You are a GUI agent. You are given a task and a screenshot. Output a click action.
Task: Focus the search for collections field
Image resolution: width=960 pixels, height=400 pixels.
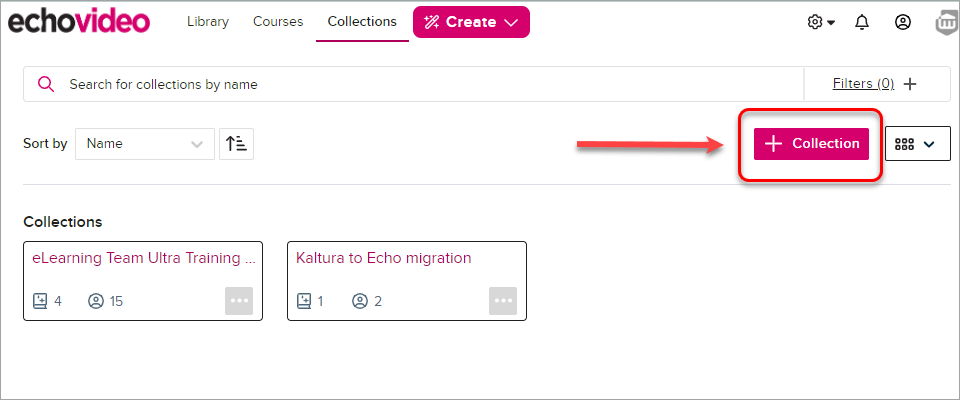(414, 84)
